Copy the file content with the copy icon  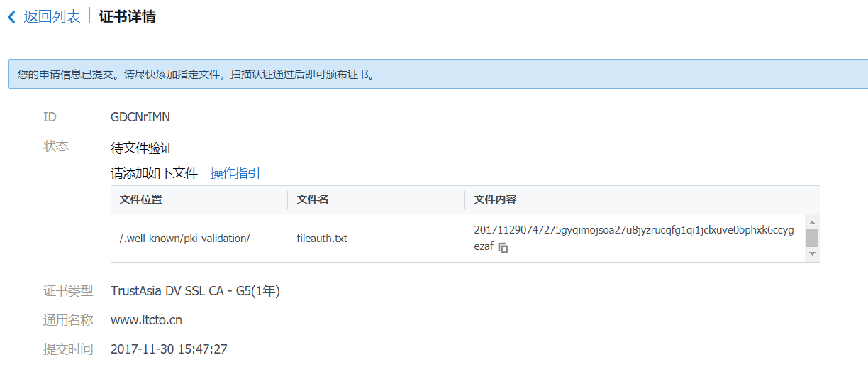(503, 248)
